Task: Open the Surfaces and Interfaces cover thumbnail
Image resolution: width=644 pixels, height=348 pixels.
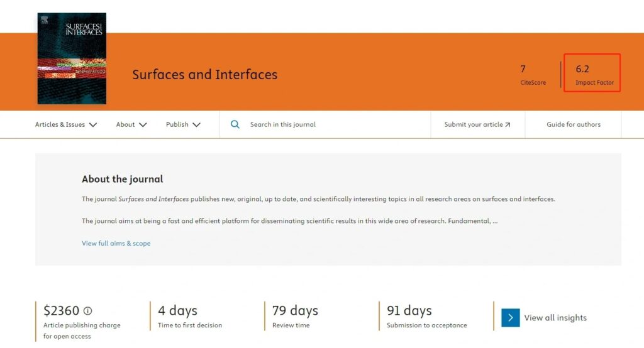Action: click(72, 58)
